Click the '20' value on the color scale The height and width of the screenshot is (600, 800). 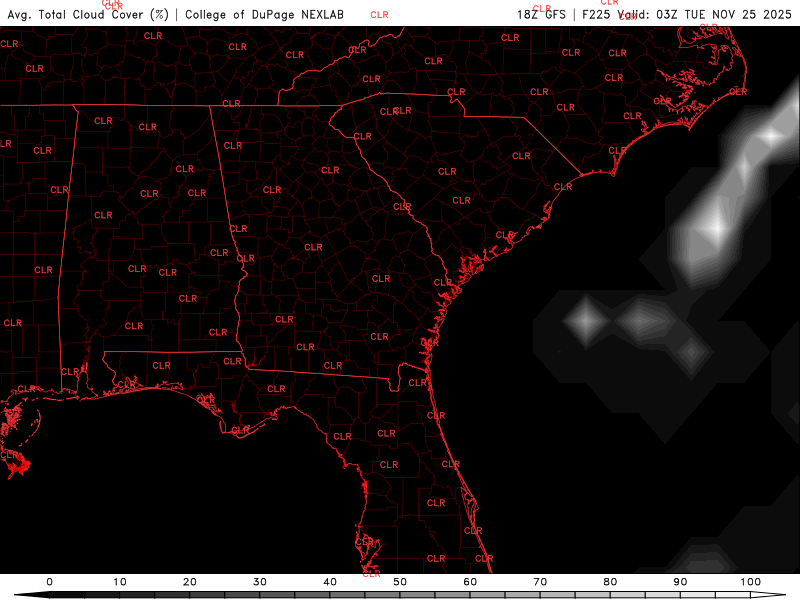(x=190, y=582)
